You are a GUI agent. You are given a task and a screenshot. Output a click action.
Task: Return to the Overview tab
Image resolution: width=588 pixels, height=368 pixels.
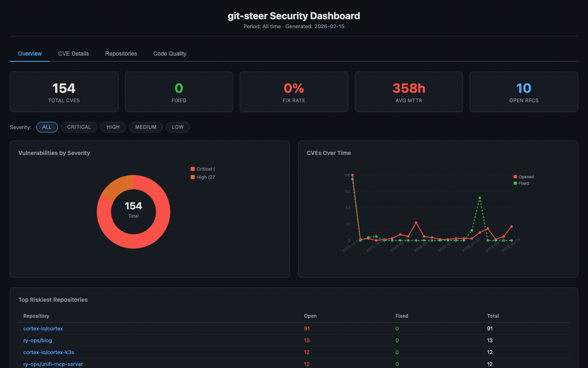coord(29,53)
